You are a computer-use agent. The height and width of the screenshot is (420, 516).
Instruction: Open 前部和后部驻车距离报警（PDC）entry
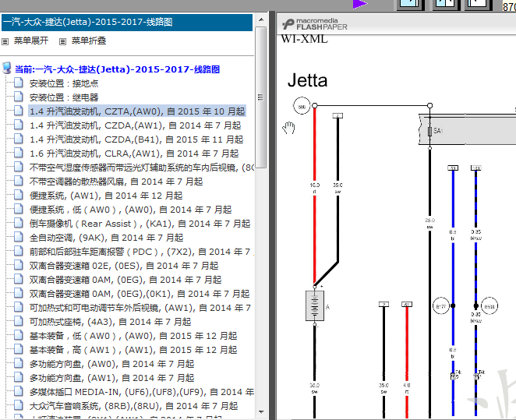[141, 252]
